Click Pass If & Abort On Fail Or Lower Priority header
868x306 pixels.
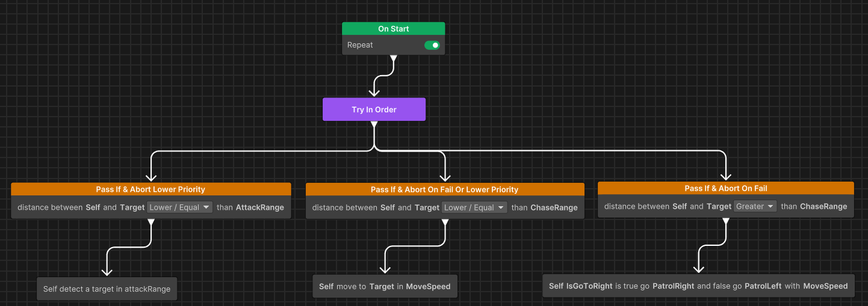[445, 189]
